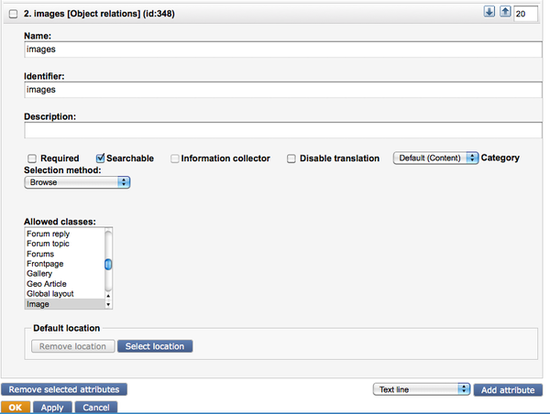550x414 pixels.
Task: Enable the Required checkbox
Action: 32,159
